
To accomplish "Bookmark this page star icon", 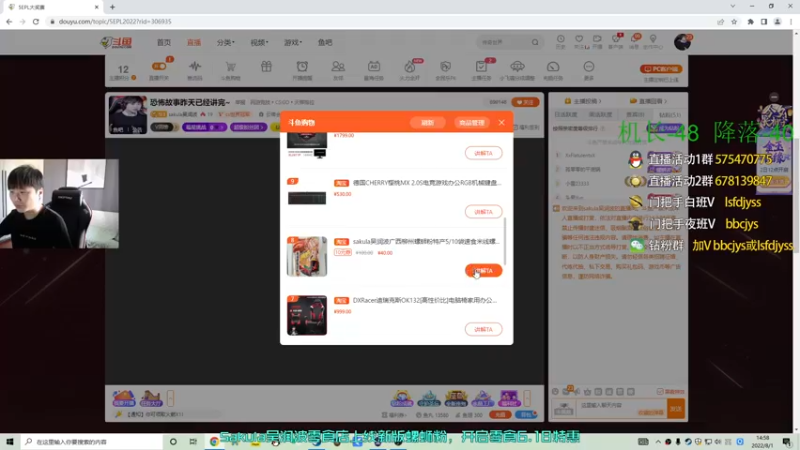I will click(734, 21).
